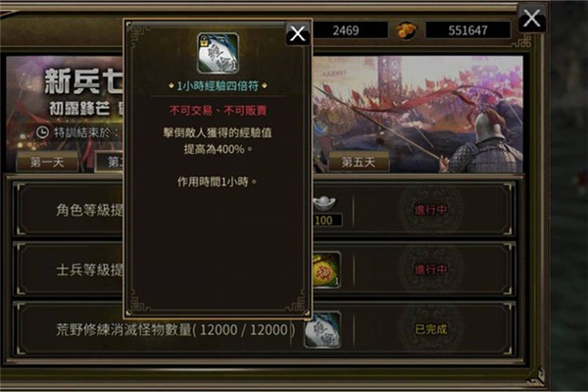Click the silver ingot reward icon
Image resolution: width=588 pixels, height=392 pixels.
coord(325,203)
